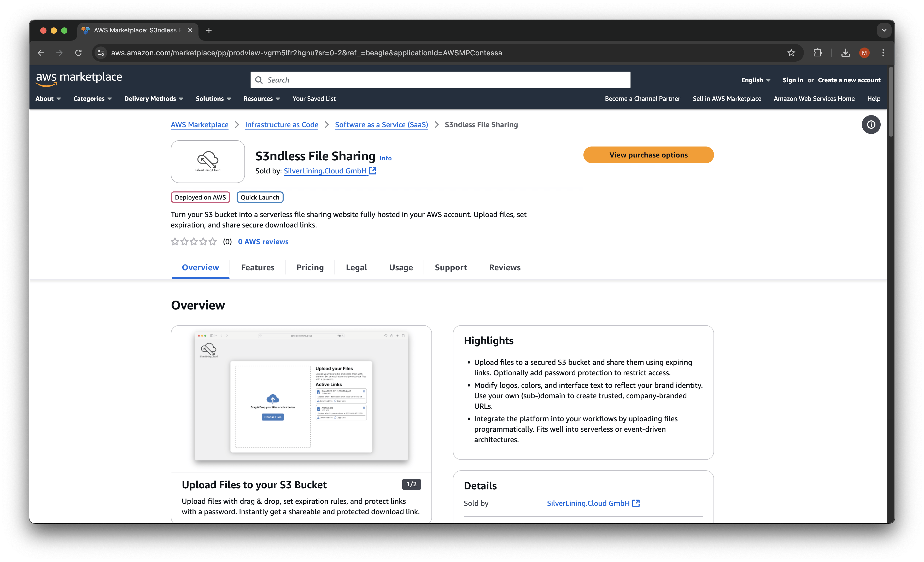The height and width of the screenshot is (562, 924).
Task: Click the star rating icons
Action: click(194, 242)
